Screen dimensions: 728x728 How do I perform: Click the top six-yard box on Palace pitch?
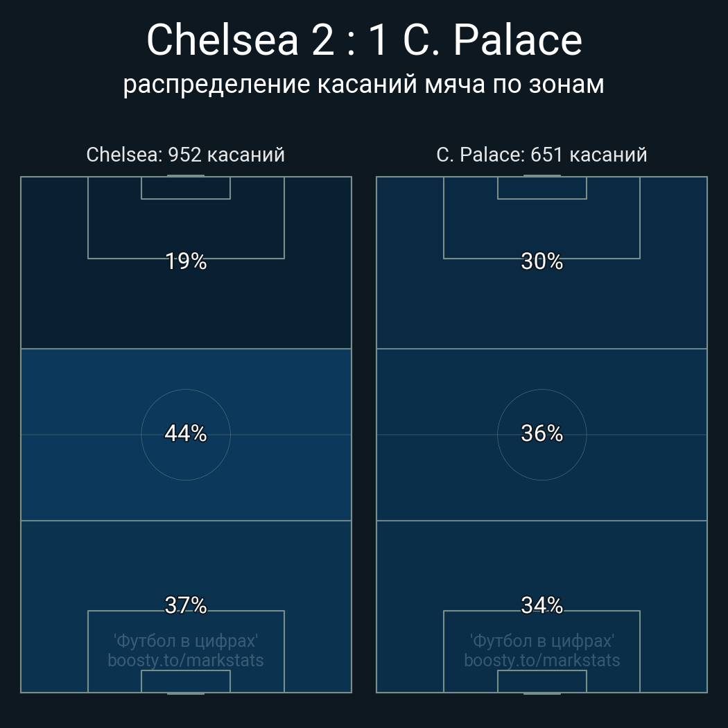(x=541, y=188)
